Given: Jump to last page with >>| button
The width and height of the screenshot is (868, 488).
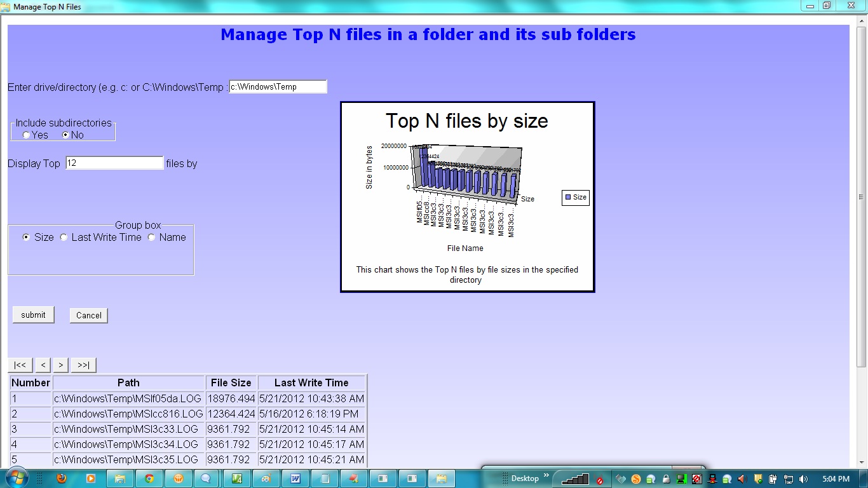Looking at the screenshot, I should [x=83, y=365].
